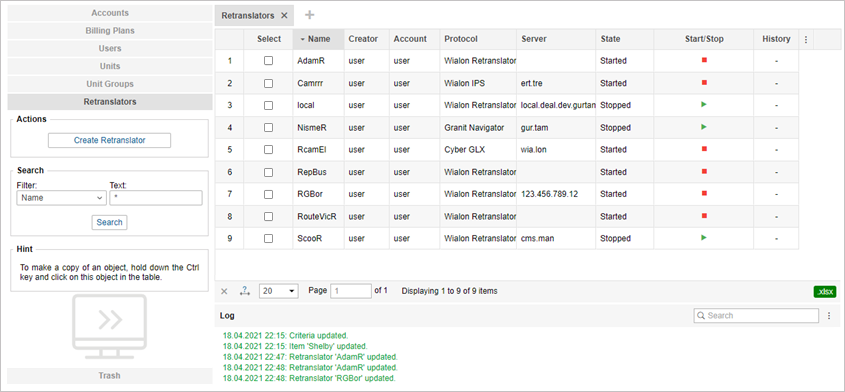845x392 pixels.
Task: Click the Create Retranslator button
Action: tap(109, 140)
